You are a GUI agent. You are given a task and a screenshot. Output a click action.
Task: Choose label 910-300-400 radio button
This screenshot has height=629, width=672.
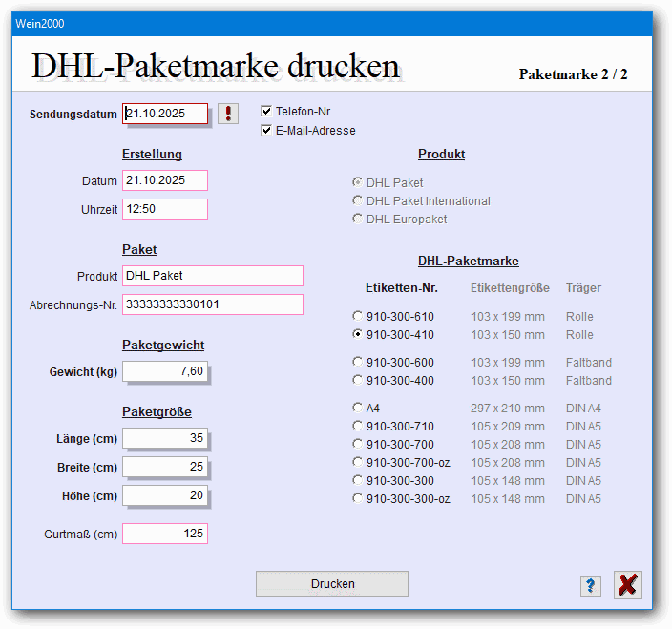[358, 381]
